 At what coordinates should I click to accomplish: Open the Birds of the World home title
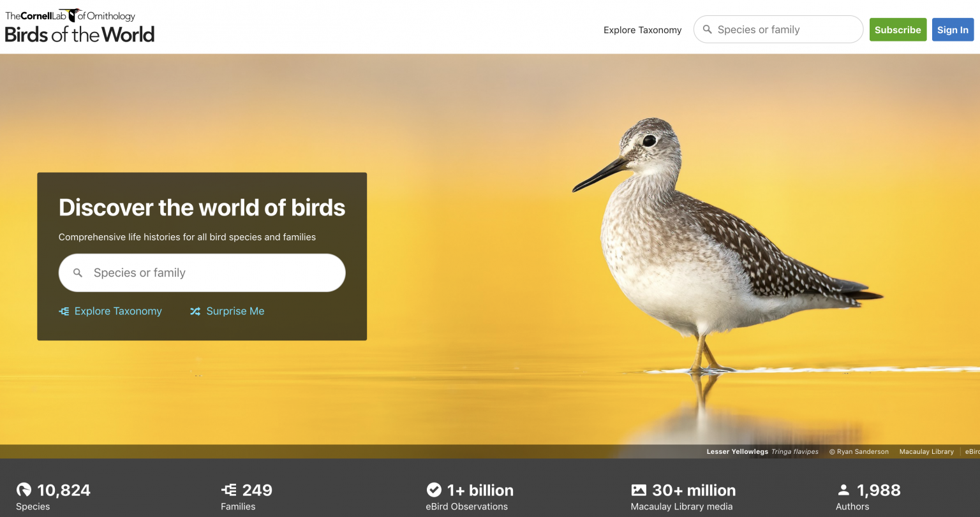point(80,34)
